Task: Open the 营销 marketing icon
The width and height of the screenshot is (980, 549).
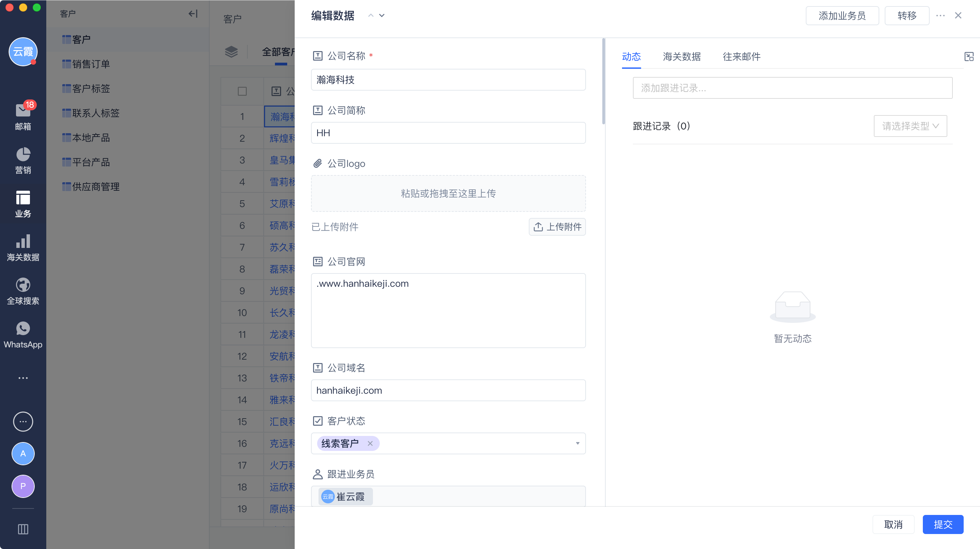Action: pyautogui.click(x=23, y=155)
